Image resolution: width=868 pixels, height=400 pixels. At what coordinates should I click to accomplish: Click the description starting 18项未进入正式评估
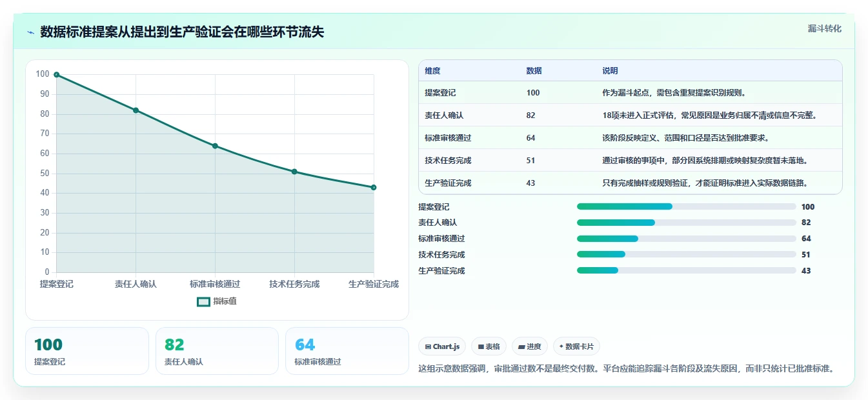710,115
